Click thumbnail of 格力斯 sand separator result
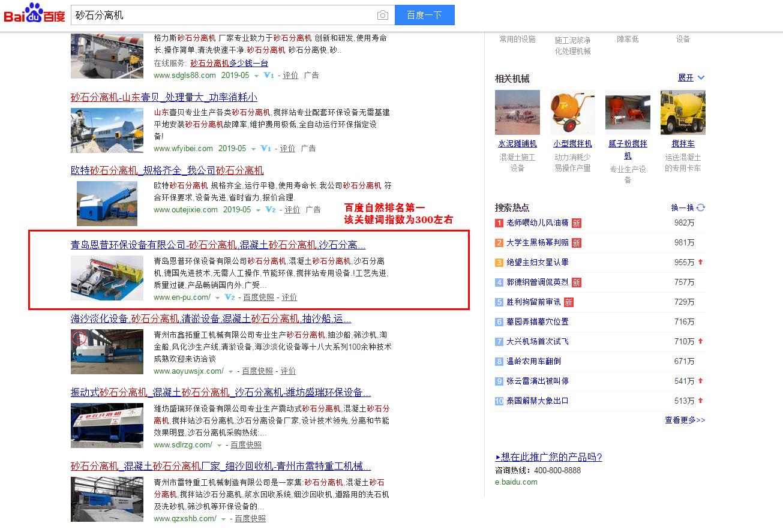 coord(107,56)
